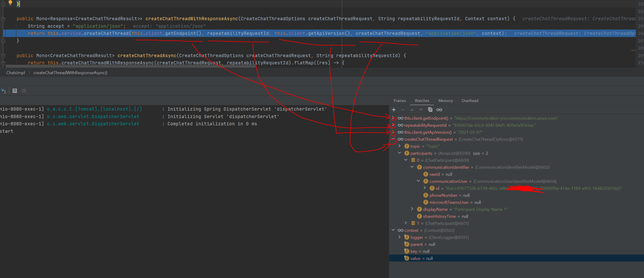The width and height of the screenshot is (644, 278).
Task: Click the watch glasses icon beside context
Action: click(x=400, y=230)
